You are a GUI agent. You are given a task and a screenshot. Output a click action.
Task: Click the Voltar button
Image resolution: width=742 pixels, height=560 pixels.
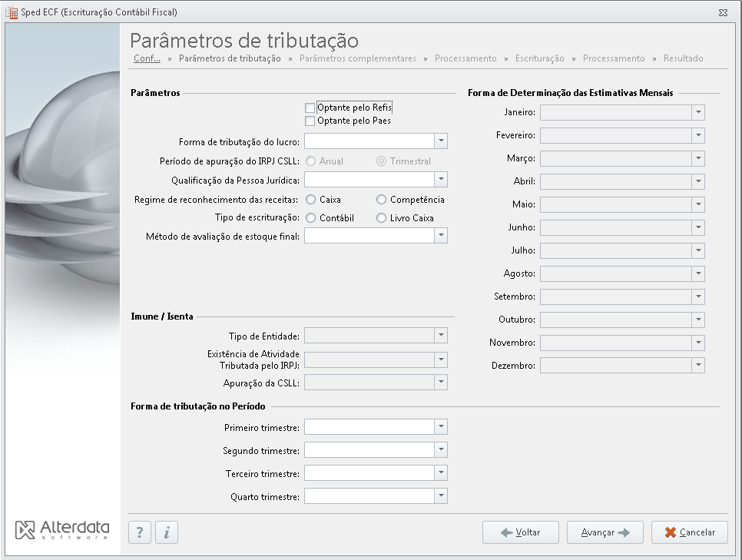pos(521,532)
